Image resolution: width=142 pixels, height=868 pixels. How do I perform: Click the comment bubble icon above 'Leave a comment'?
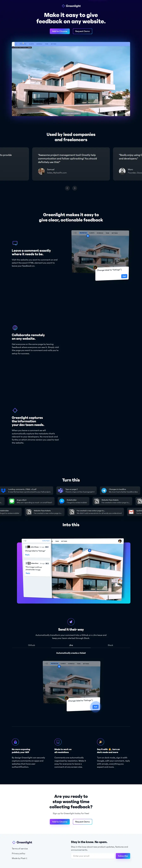(x=15, y=243)
